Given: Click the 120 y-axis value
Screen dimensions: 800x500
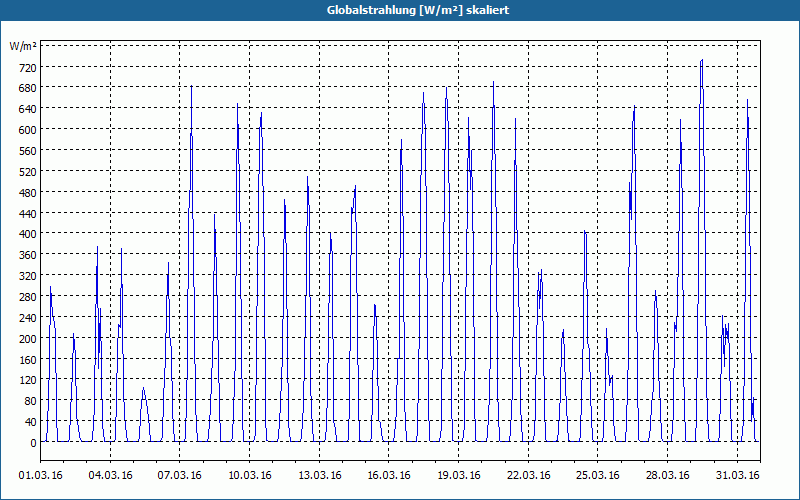Looking at the screenshot, I should 28,380.
